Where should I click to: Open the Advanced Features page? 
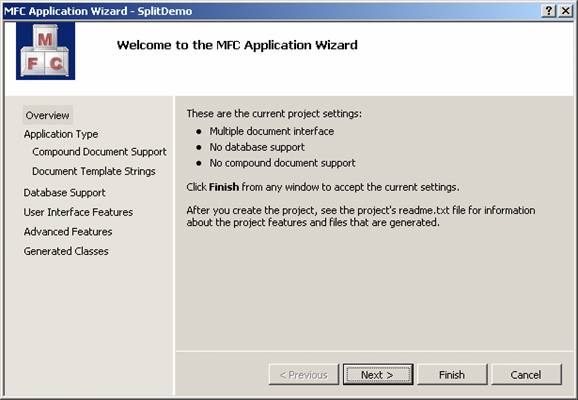coord(68,232)
